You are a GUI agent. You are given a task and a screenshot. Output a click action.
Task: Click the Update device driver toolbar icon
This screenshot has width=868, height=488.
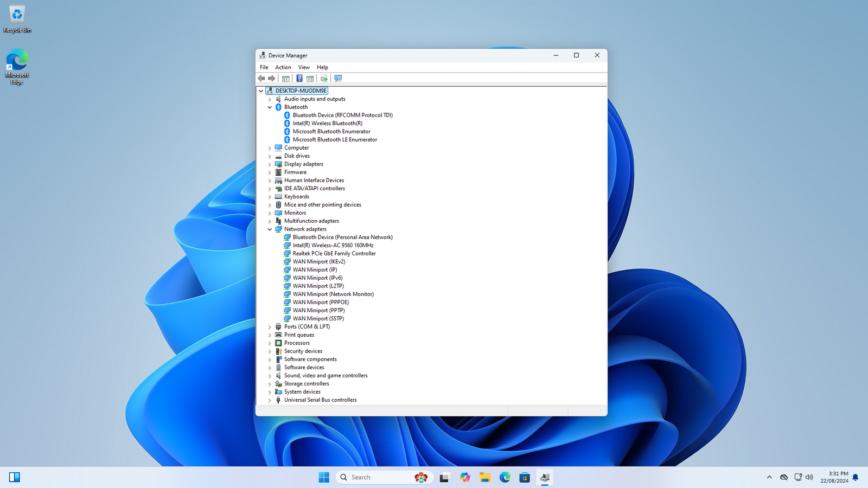point(324,79)
